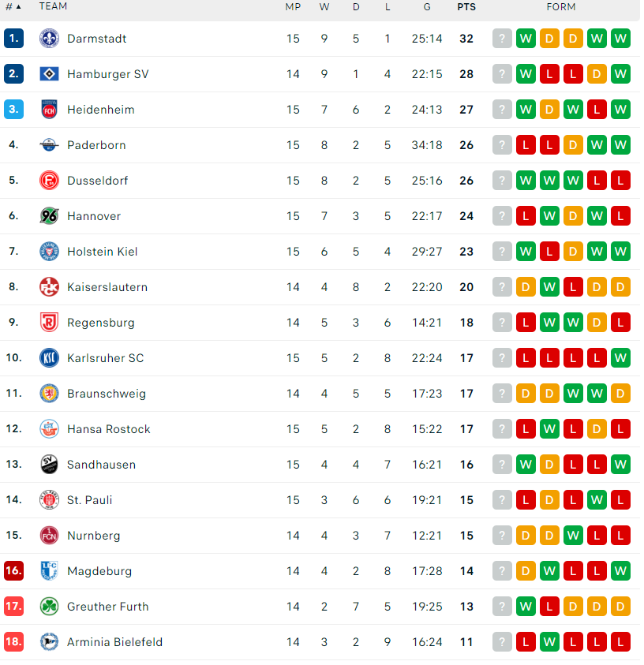The width and height of the screenshot is (644, 665).
Task: Click Magdeburg's last W form badge
Action: pyautogui.click(x=620, y=571)
